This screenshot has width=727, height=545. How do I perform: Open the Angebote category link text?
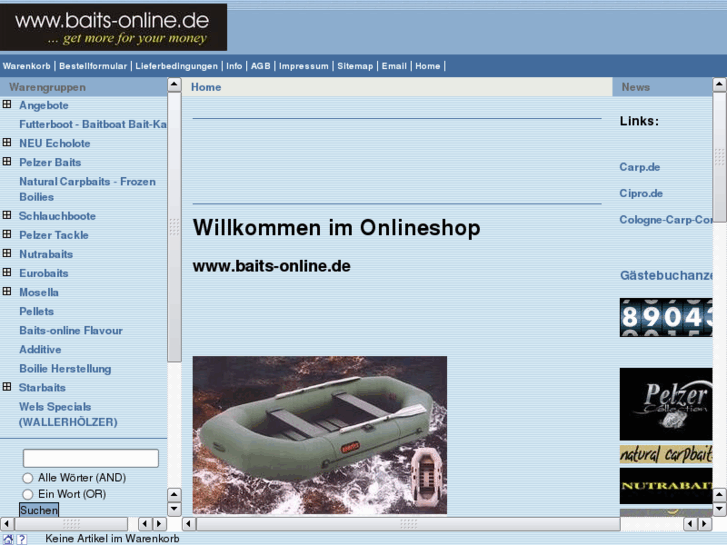[44, 105]
